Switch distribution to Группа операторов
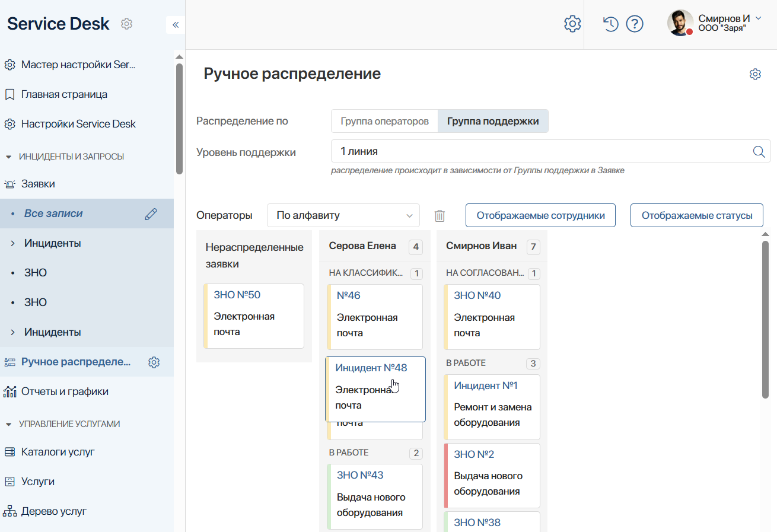This screenshot has height=532, width=777. (x=384, y=121)
